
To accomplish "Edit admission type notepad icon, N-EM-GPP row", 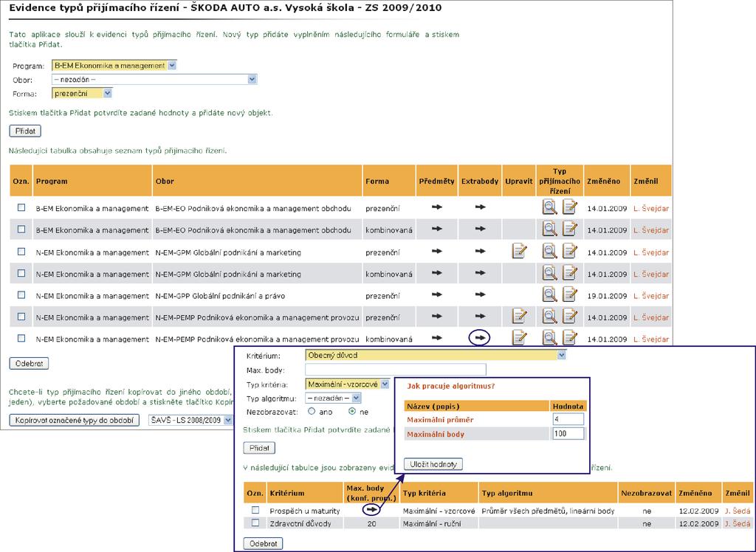I will tap(570, 294).
